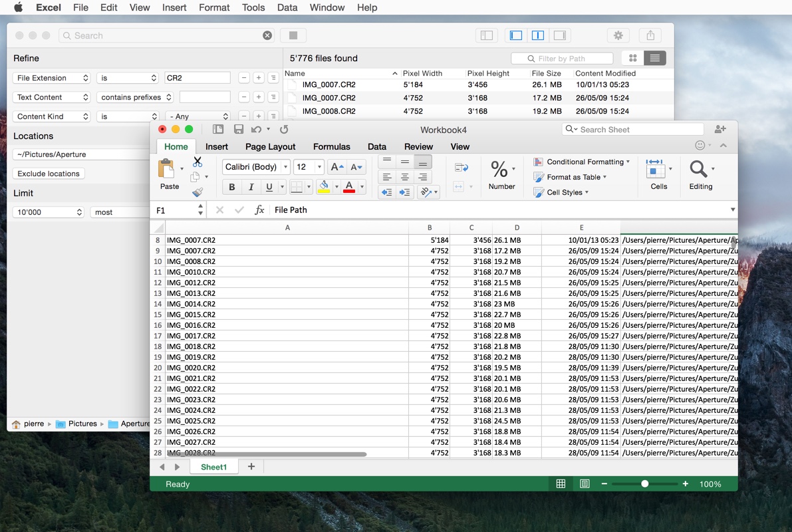The image size is (792, 532).
Task: Adjust the zoom slider at bottom right
Action: [645, 483]
